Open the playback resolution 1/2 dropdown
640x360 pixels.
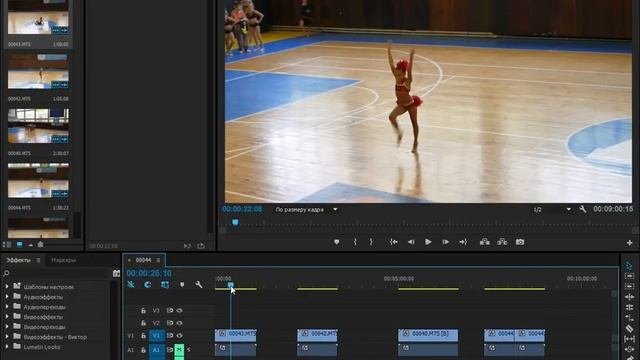tap(552, 209)
